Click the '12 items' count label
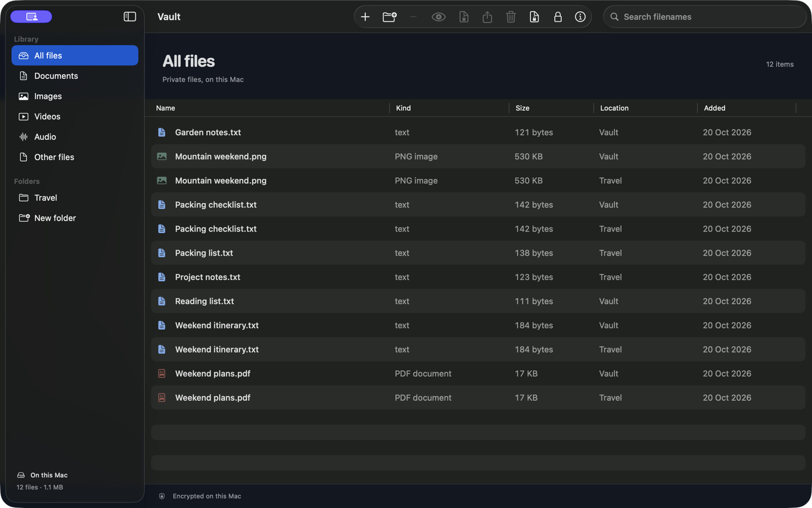The width and height of the screenshot is (812, 508). pos(780,64)
